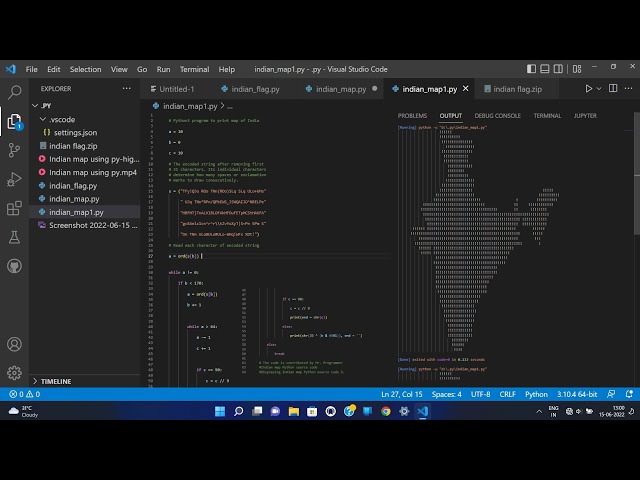Open the Run menu
This screenshot has height=480, width=640.
[163, 69]
